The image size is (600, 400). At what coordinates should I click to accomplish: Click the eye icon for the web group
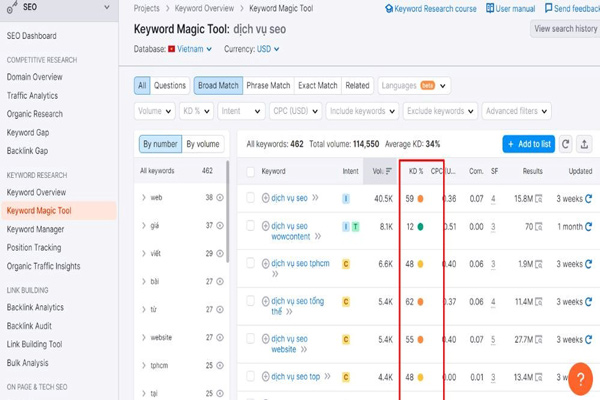coord(220,198)
